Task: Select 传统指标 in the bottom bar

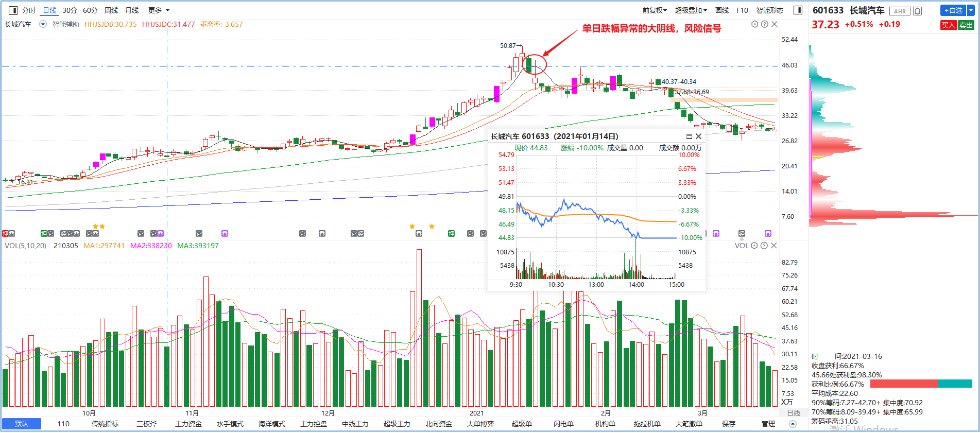Action: tap(105, 424)
